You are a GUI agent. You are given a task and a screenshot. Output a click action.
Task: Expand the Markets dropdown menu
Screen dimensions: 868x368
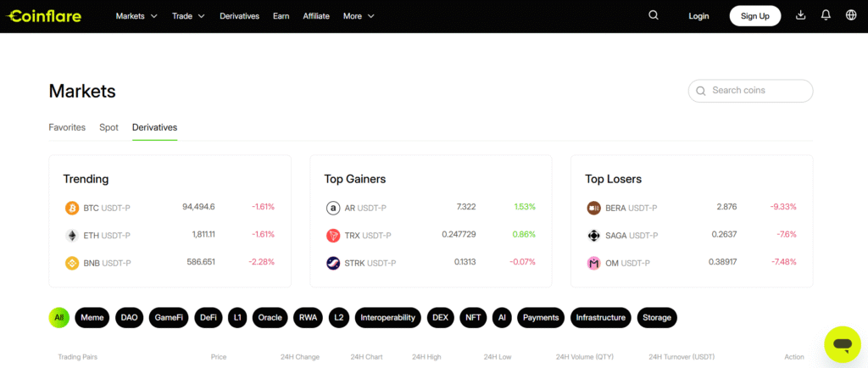136,16
